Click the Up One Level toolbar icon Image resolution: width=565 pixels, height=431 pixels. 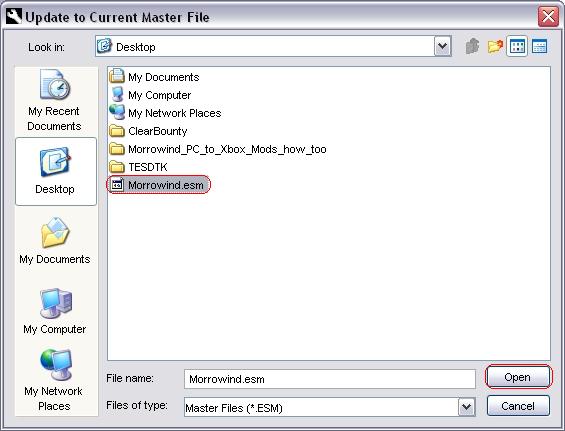click(472, 46)
